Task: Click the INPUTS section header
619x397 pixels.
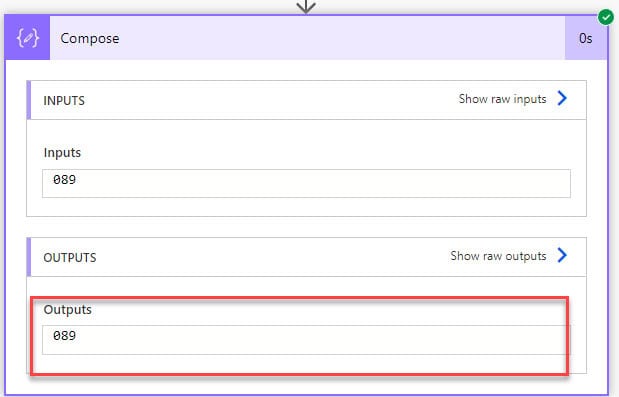Action: (x=306, y=100)
